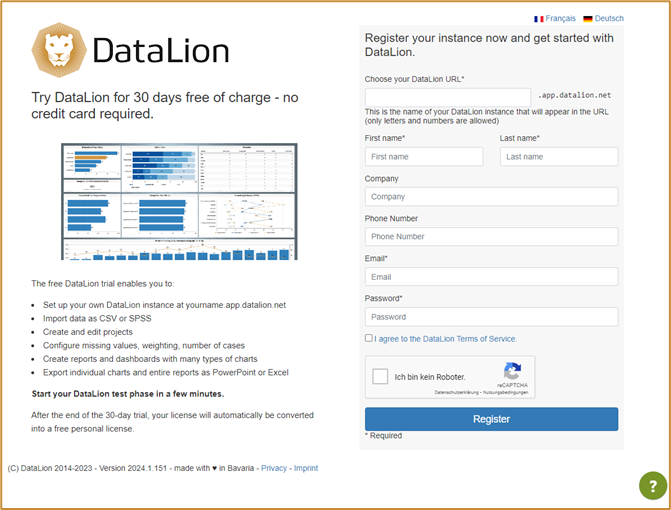
Task: Click the 'Version 2024.1.151' footer text
Action: tap(133, 468)
